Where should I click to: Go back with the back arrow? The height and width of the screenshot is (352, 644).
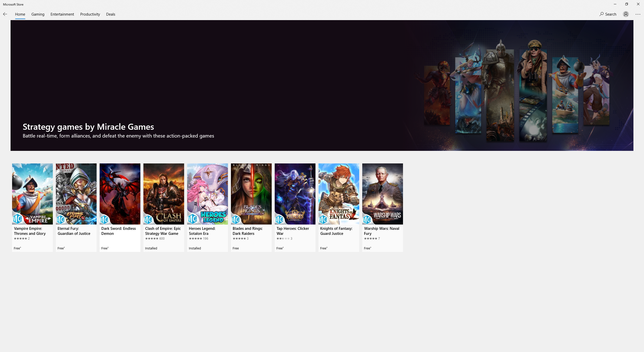[x=5, y=14]
